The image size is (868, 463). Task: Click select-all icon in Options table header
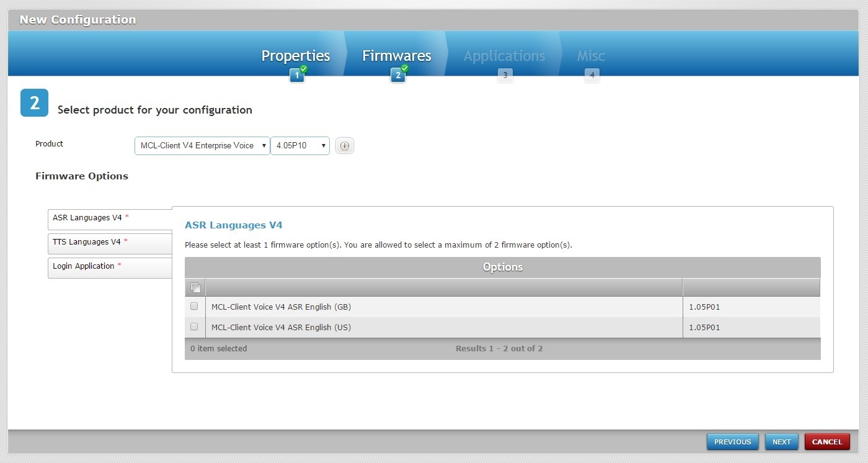click(195, 287)
